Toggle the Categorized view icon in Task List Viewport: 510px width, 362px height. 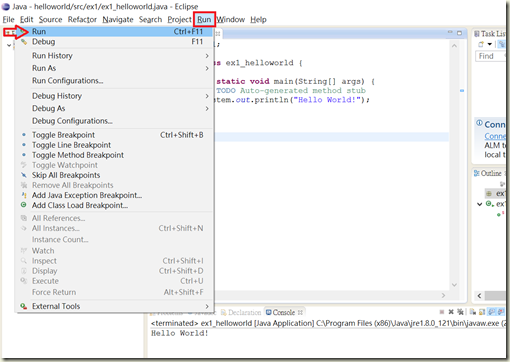tap(502, 44)
